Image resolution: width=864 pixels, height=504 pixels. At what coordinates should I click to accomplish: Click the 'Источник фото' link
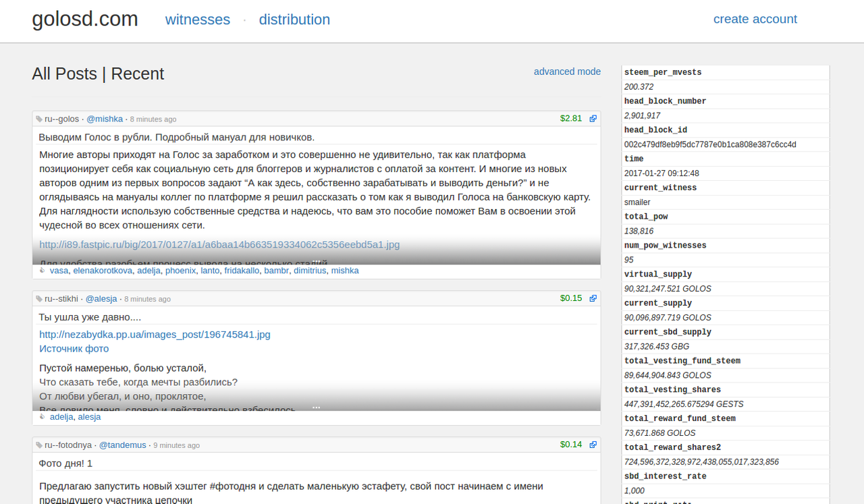point(74,349)
